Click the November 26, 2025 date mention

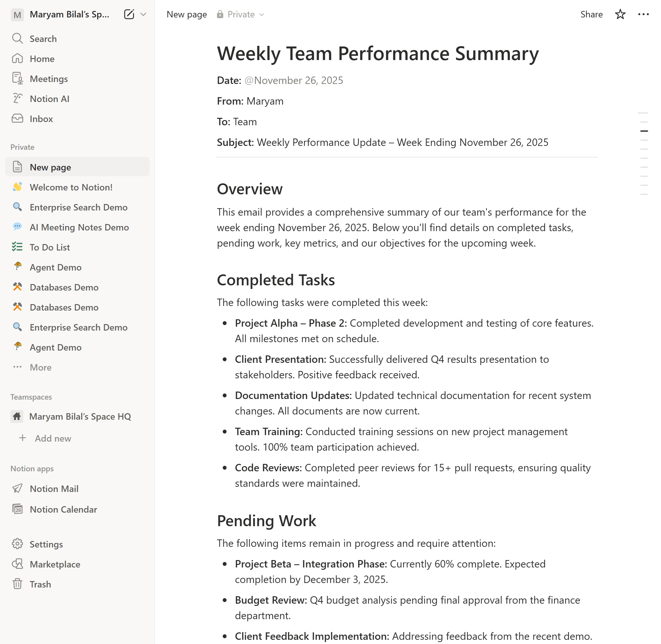(293, 80)
